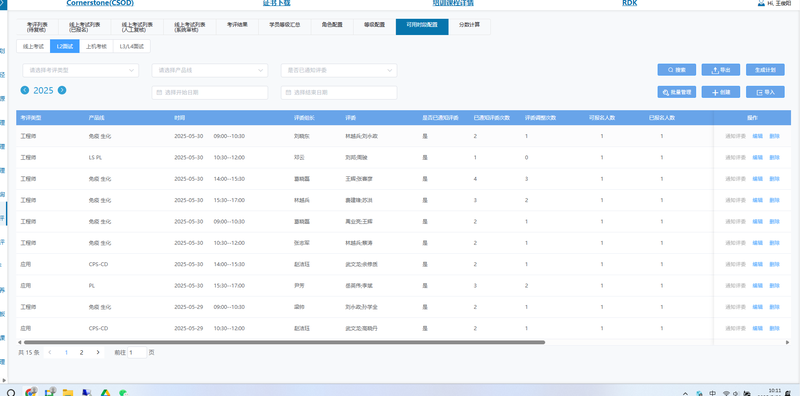Open the 是否已通知评委 dropdown

click(339, 70)
